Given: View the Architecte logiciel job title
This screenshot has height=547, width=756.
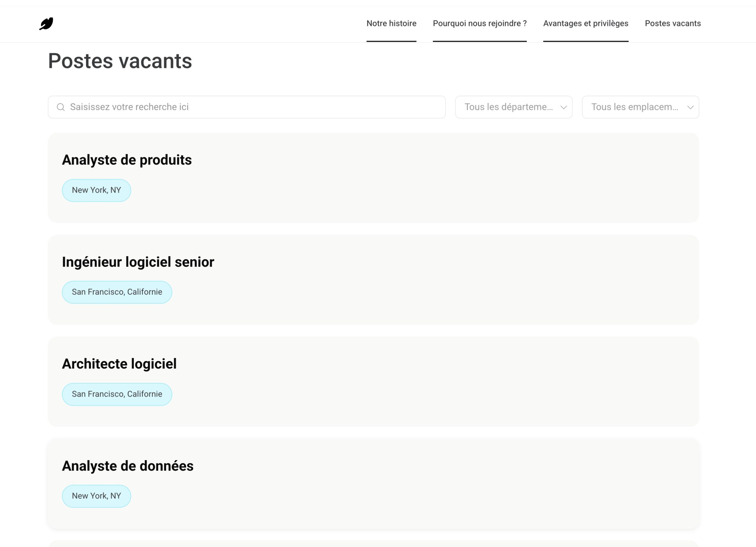Looking at the screenshot, I should pos(119,364).
